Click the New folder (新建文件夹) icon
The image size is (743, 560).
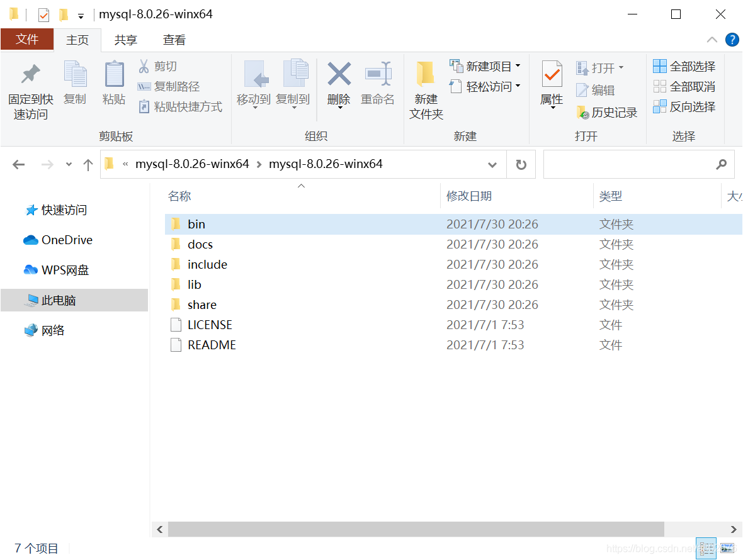coord(426,74)
